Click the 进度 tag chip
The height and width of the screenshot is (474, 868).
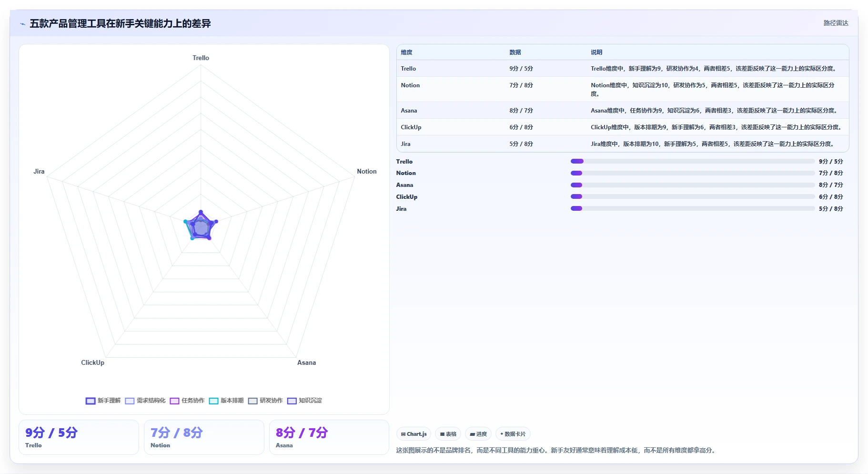coord(478,434)
